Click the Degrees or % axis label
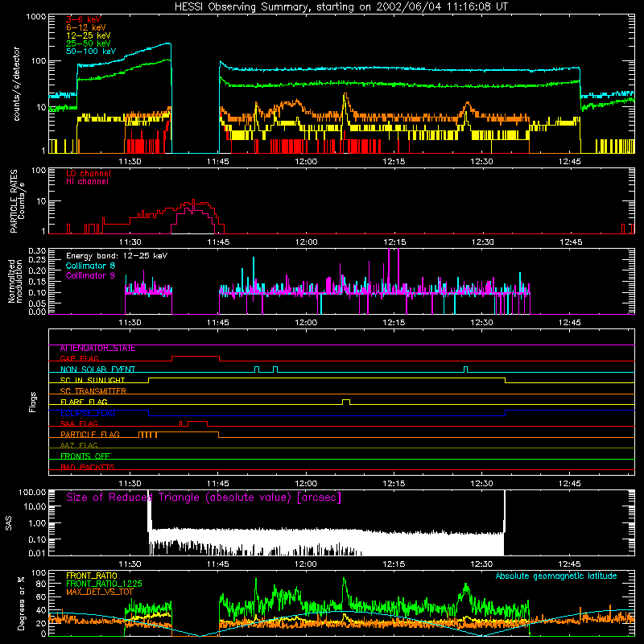This screenshot has height=644, width=644. click(22, 603)
